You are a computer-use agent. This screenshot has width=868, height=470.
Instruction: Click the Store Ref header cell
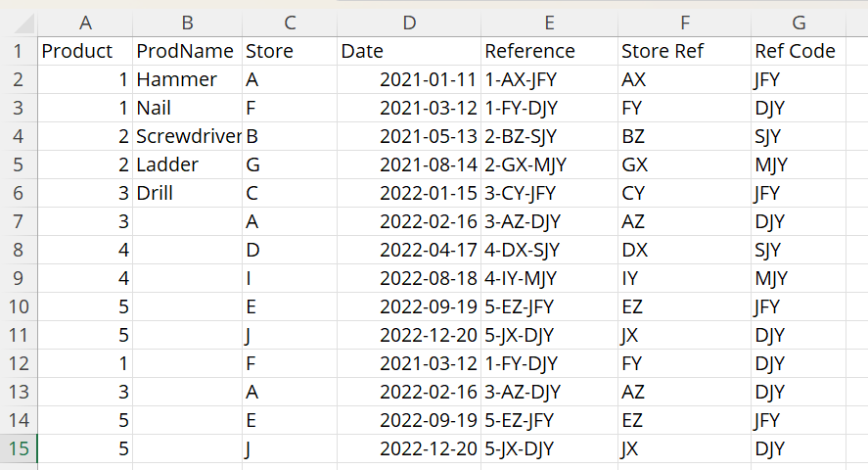pos(684,51)
